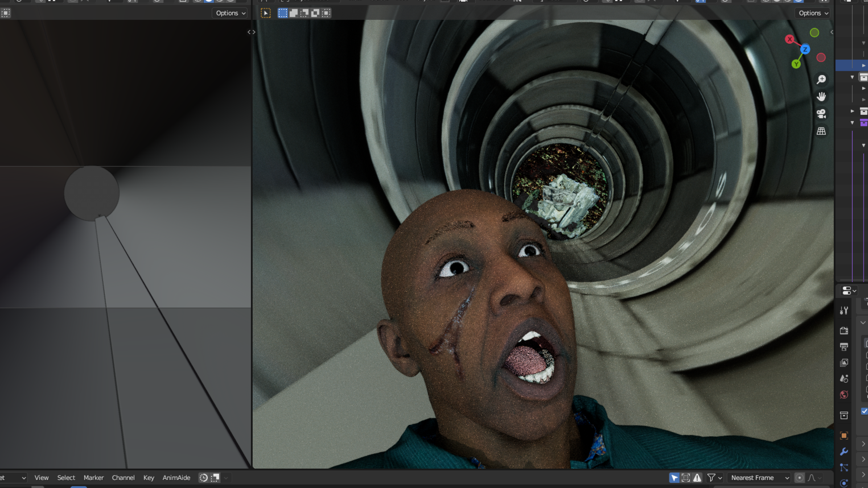Image resolution: width=868 pixels, height=488 pixels.
Task: Open the World properties tab
Action: (x=844, y=395)
